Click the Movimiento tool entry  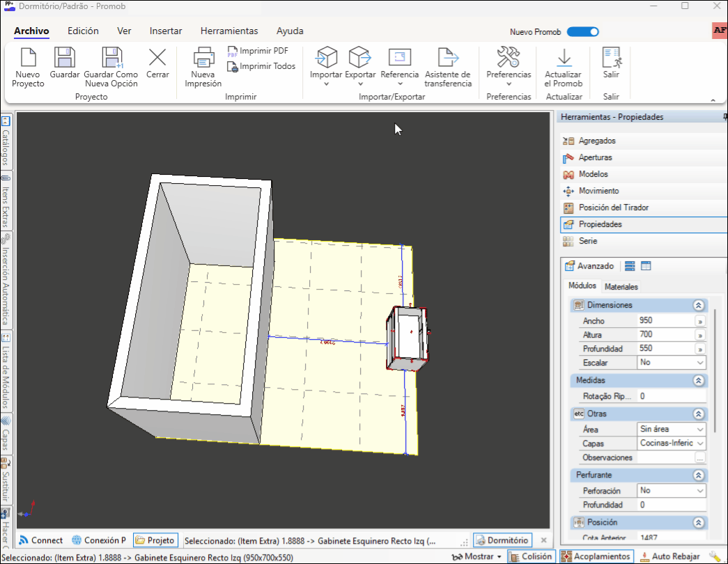pos(598,191)
